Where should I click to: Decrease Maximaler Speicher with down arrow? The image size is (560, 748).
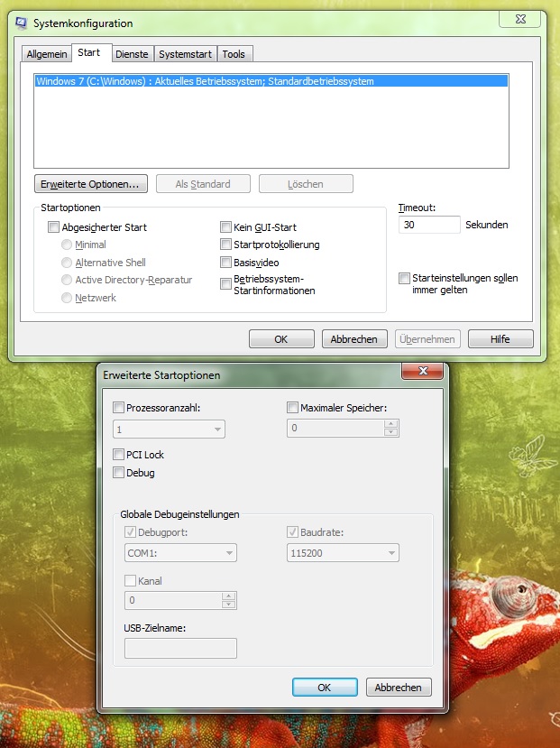point(390,432)
